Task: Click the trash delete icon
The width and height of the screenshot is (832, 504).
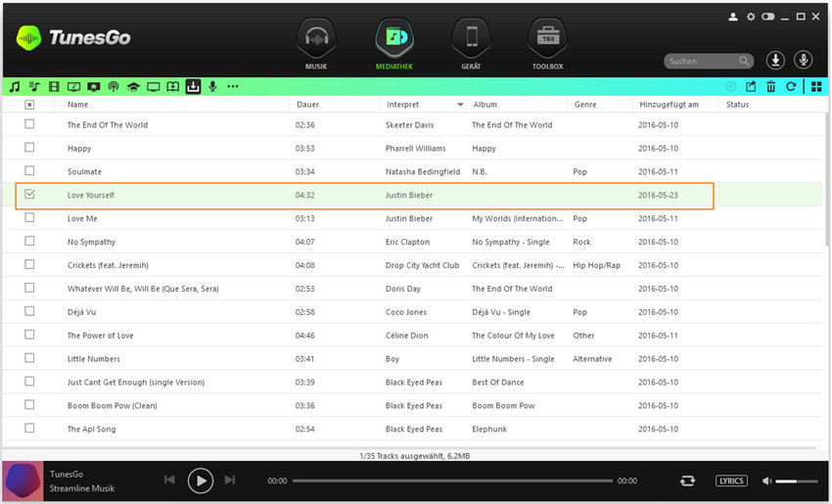Action: (x=770, y=87)
